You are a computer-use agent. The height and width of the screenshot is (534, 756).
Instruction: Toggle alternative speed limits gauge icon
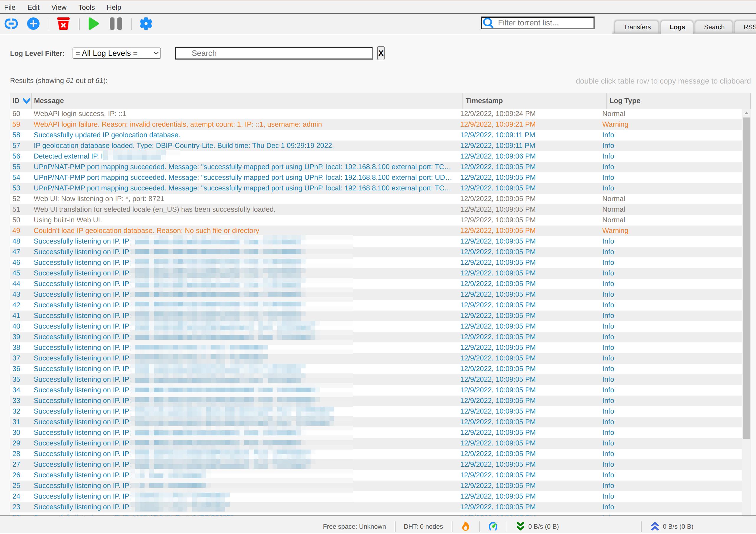[493, 526]
